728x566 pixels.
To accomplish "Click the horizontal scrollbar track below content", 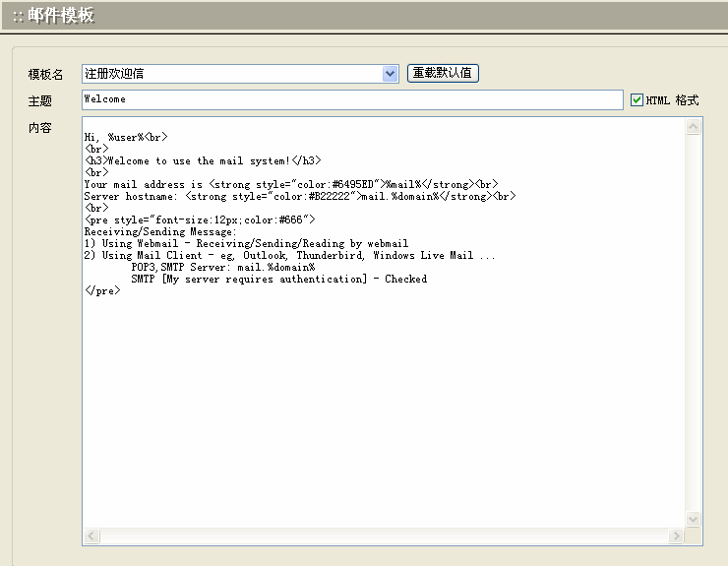I will (x=384, y=536).
